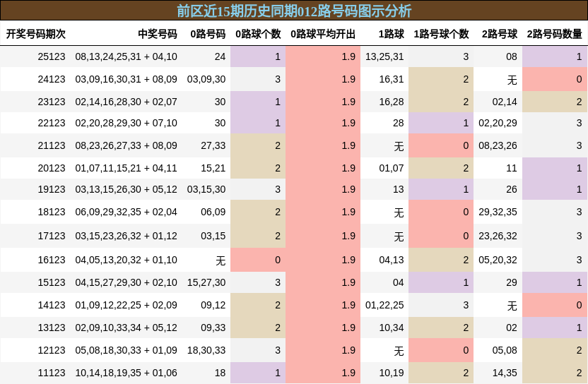Image resolution: width=588 pixels, height=384 pixels.
Task: Click the 2路号球 cell 02,20,29
Action: 498,123
